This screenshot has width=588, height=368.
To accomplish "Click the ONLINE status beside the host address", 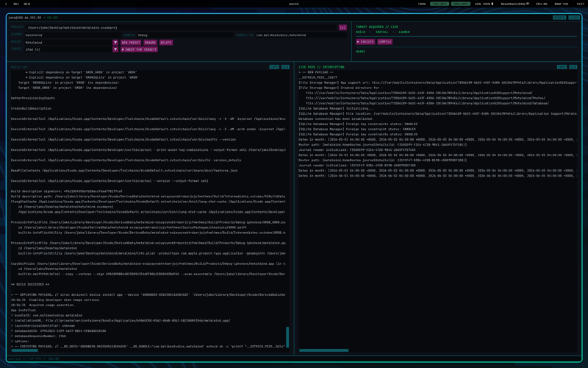I will coord(52,18).
